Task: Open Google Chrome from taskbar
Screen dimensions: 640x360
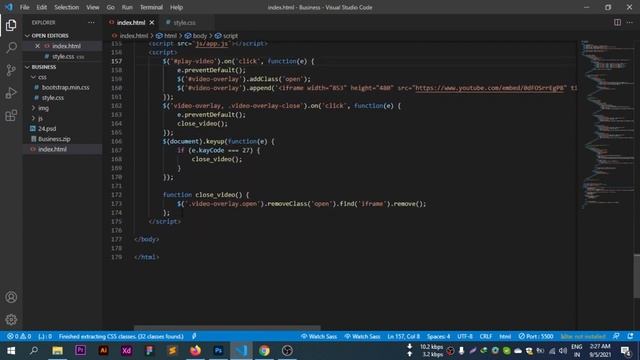Action: [264, 351]
